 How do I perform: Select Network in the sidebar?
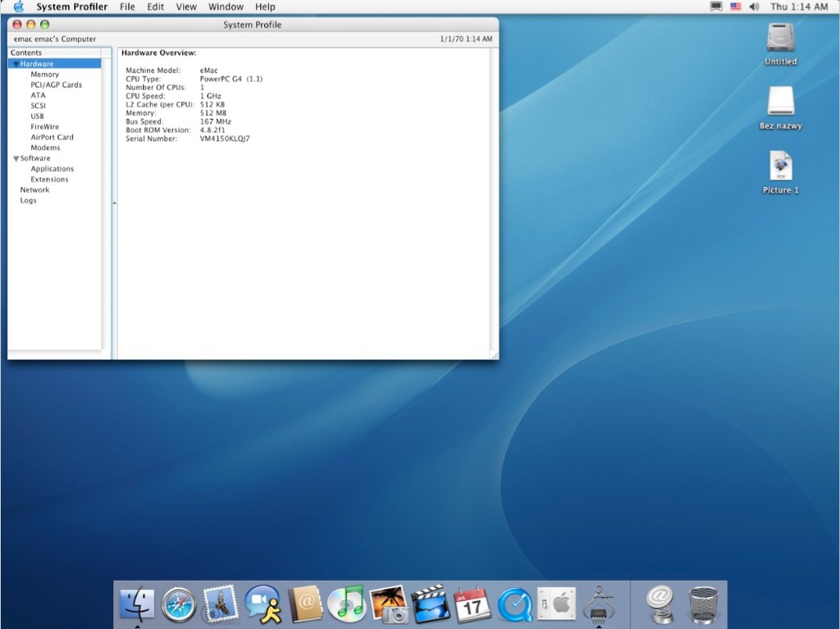point(34,190)
